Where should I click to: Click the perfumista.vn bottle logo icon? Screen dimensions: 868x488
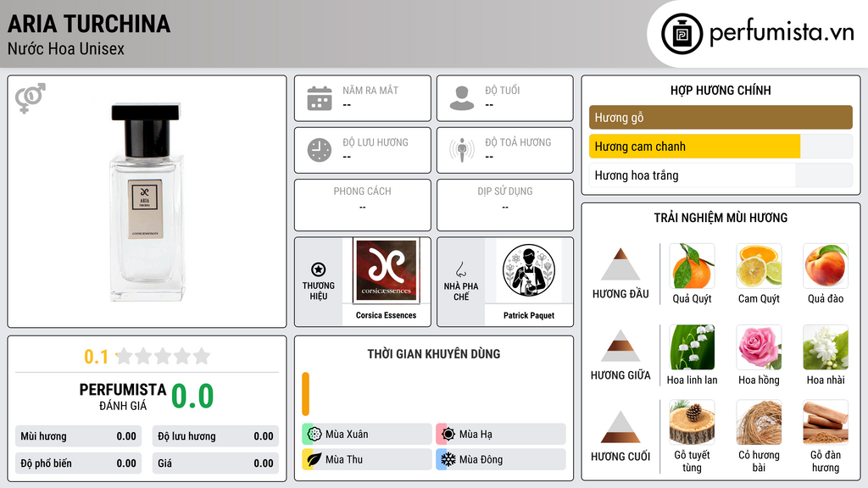pos(682,34)
